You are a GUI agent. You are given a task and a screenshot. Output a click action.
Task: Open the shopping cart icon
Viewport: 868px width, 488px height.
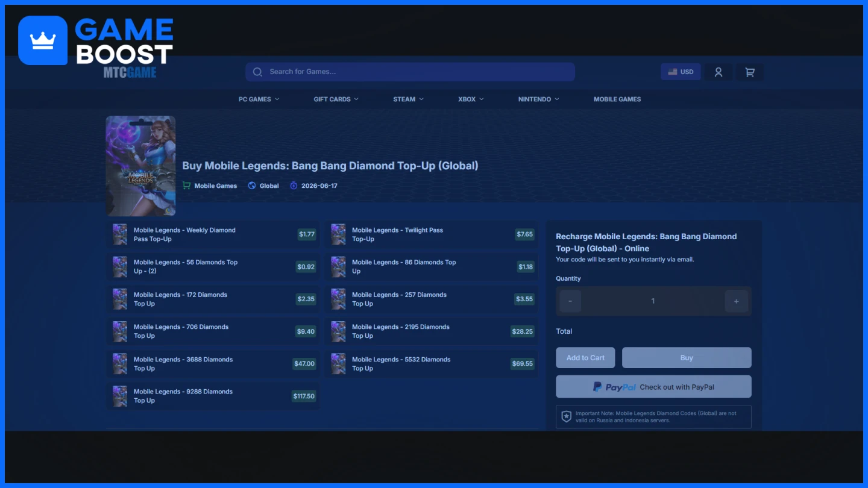pos(750,72)
